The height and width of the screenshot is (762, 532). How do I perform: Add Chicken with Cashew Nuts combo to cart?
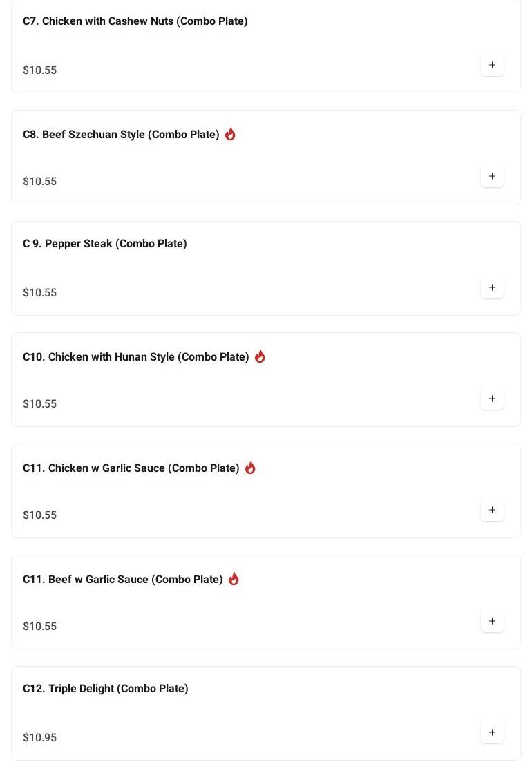pos(492,65)
